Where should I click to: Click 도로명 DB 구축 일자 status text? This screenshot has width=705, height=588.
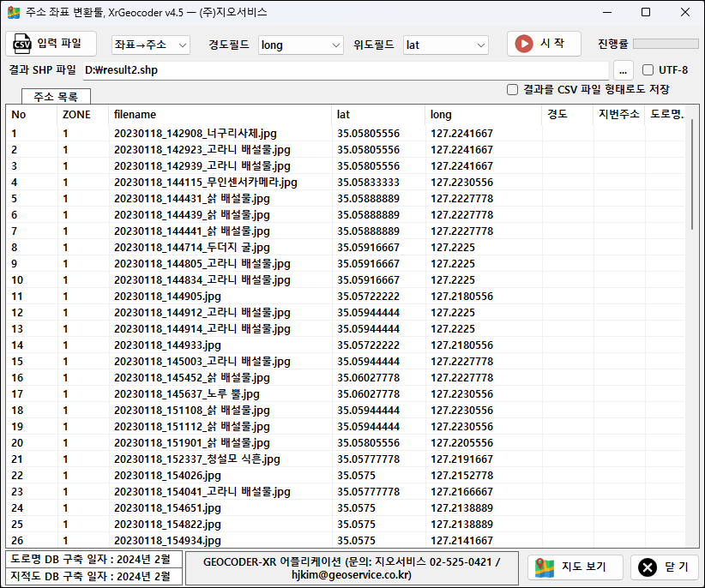coord(91,559)
